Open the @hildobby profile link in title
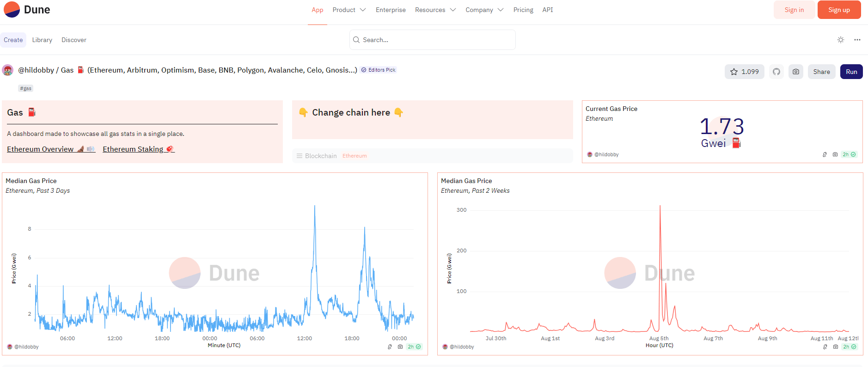Screen dimensions: 868x367 (36, 70)
